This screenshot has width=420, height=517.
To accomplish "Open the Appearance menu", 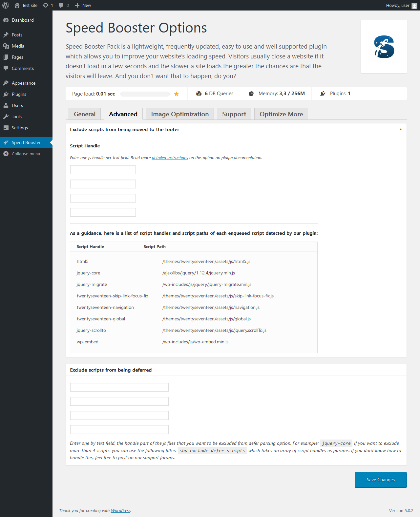I will (26, 83).
